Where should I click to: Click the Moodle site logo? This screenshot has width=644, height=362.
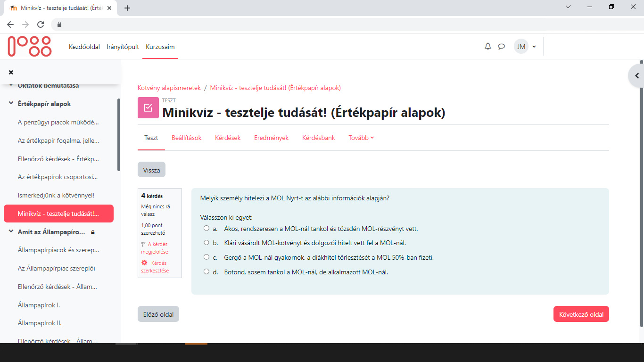click(29, 46)
